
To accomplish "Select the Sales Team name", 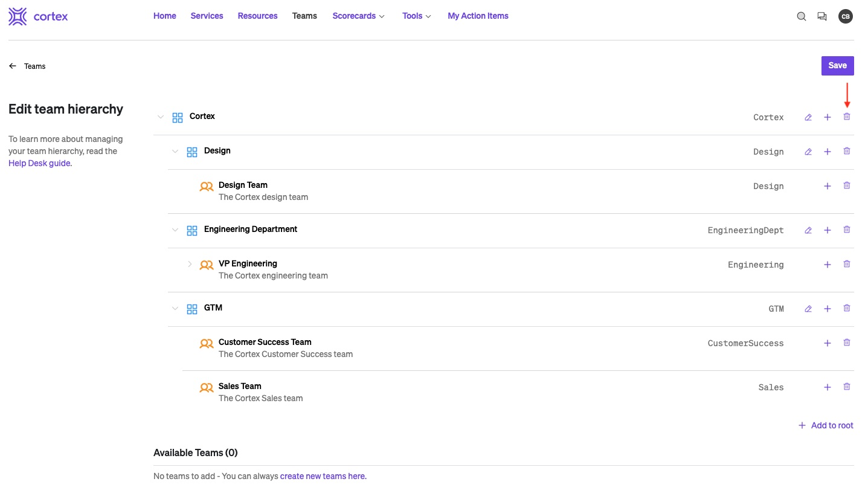I will [240, 386].
